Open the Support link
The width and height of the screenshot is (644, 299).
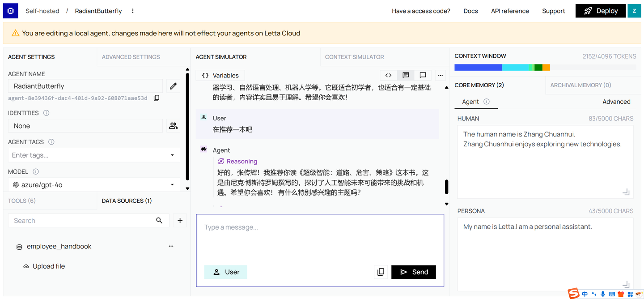553,11
